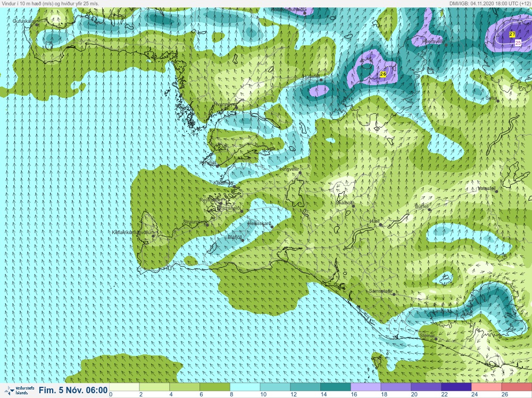Click the Skálholt station label
Viewport: 532px width, 398px height.
pyautogui.click(x=344, y=203)
